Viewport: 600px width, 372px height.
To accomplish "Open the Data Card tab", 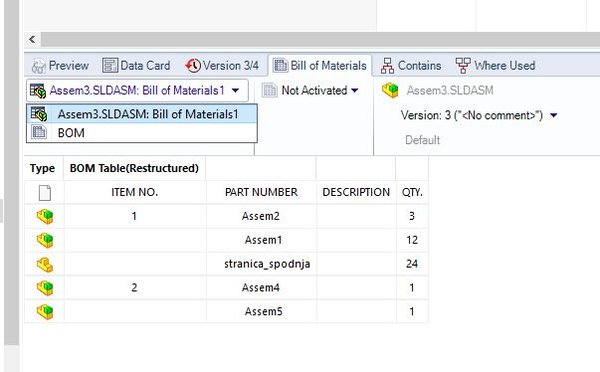I will 136,65.
